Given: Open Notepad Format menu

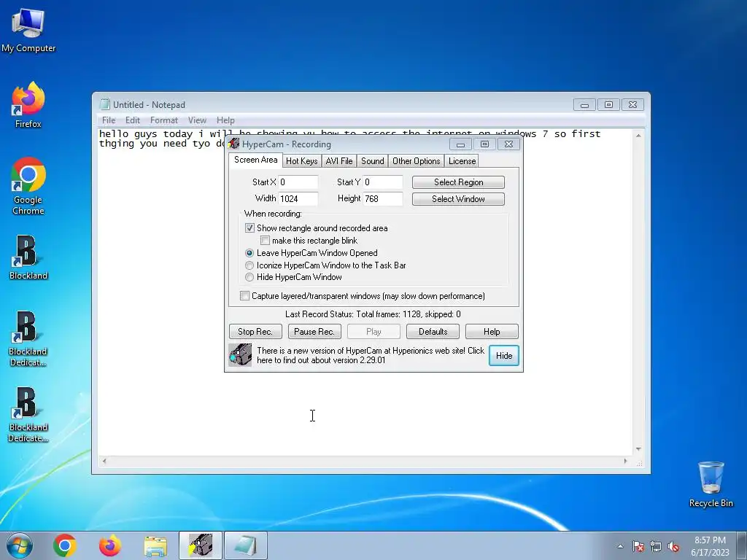Looking at the screenshot, I should pyautogui.click(x=164, y=120).
